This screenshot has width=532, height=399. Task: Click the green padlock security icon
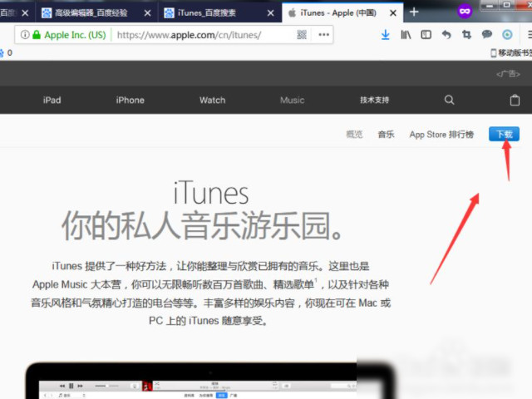[x=37, y=35]
